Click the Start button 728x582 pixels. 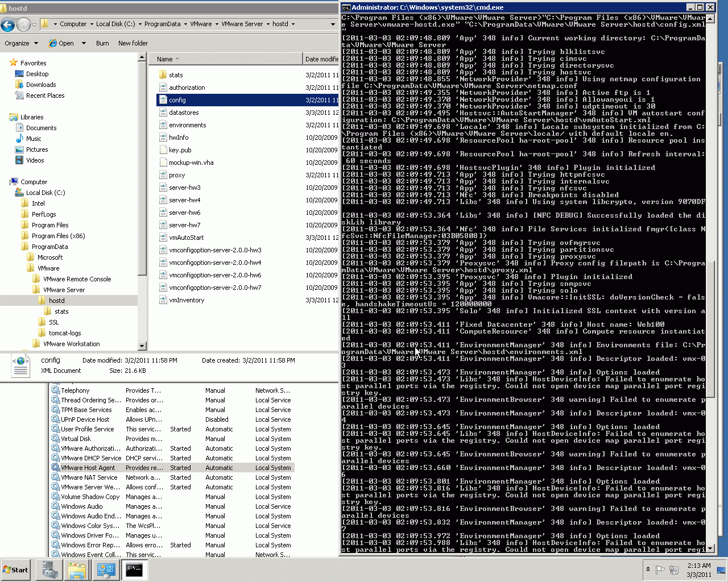tap(15, 570)
